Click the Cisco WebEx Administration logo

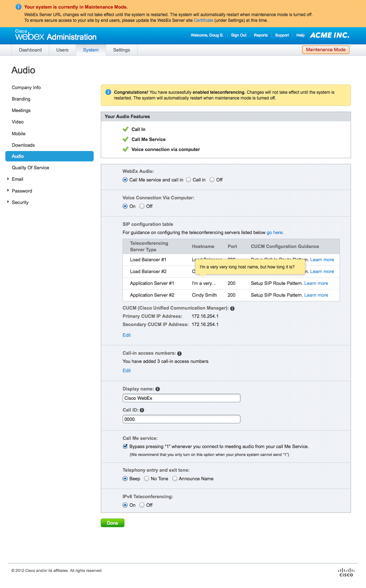click(56, 35)
